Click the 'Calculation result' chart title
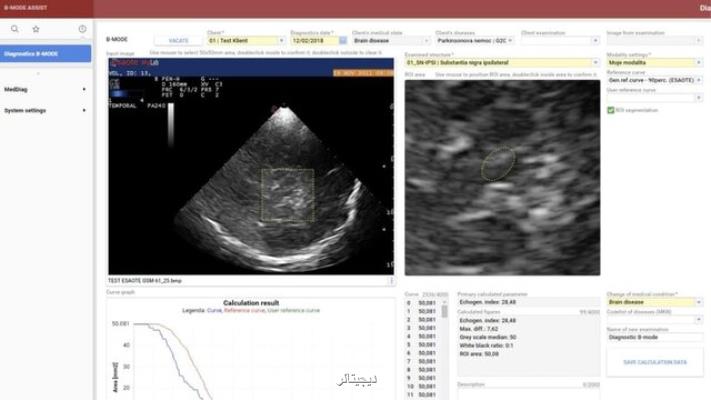This screenshot has height=400, width=711. 251,302
